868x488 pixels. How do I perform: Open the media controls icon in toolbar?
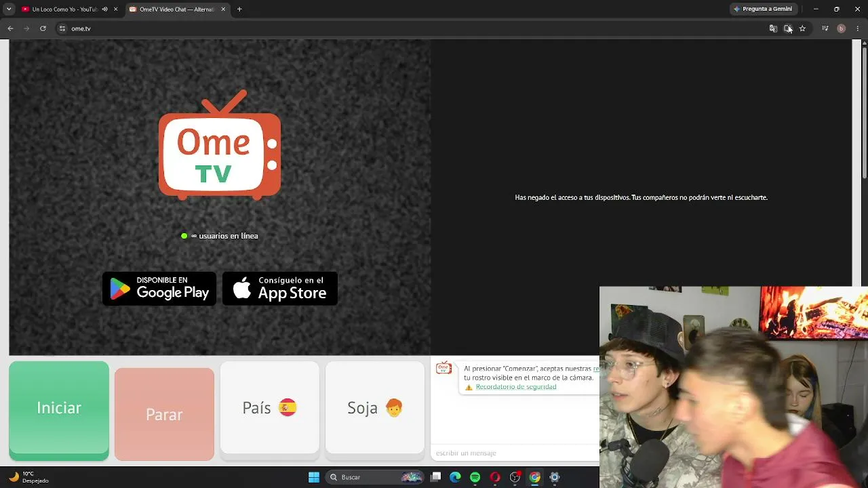(825, 28)
